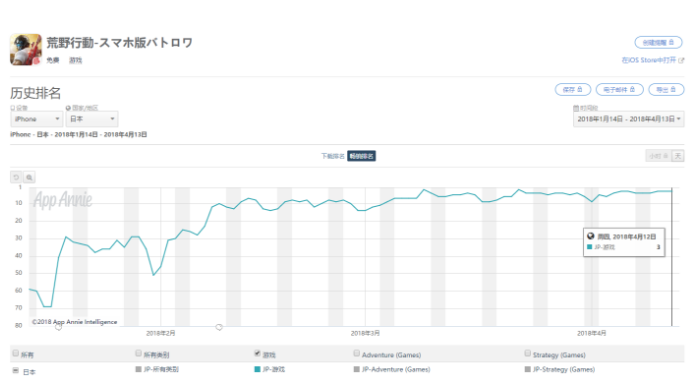Click the circular marker below mid-January
Screen dimensions: 700x384
point(58,327)
